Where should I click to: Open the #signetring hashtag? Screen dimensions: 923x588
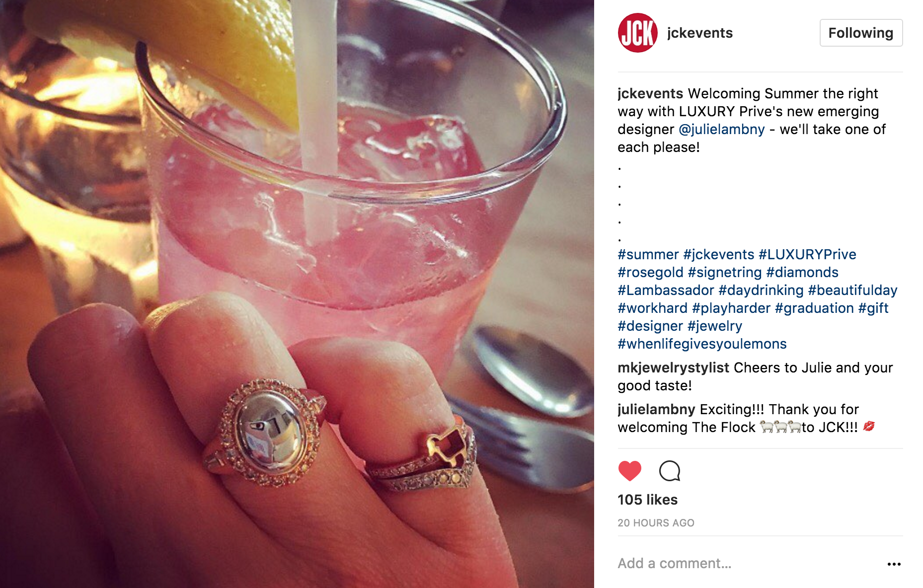point(724,272)
